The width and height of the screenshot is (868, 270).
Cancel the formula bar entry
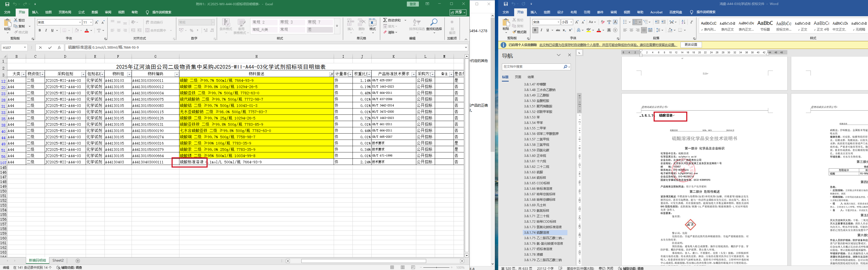pyautogui.click(x=40, y=48)
